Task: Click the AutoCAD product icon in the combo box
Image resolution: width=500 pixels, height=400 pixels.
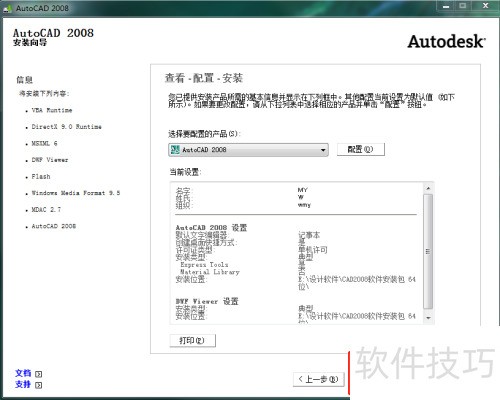Action: tap(175, 150)
